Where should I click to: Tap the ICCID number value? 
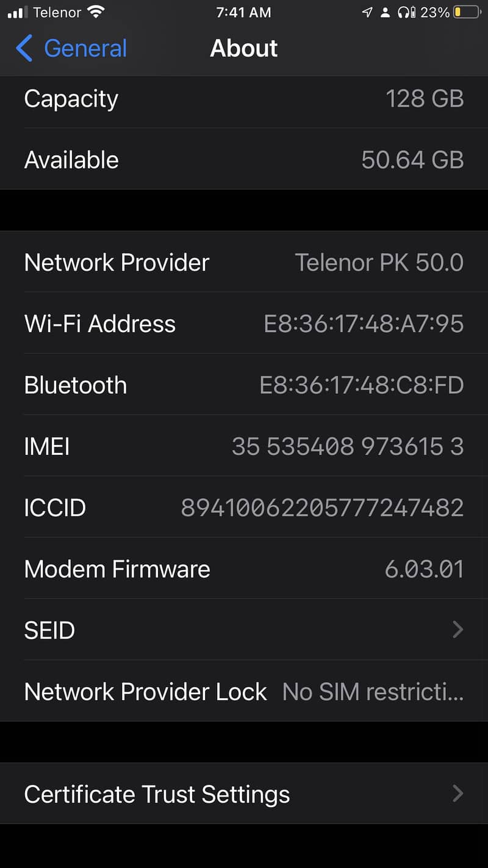(322, 507)
